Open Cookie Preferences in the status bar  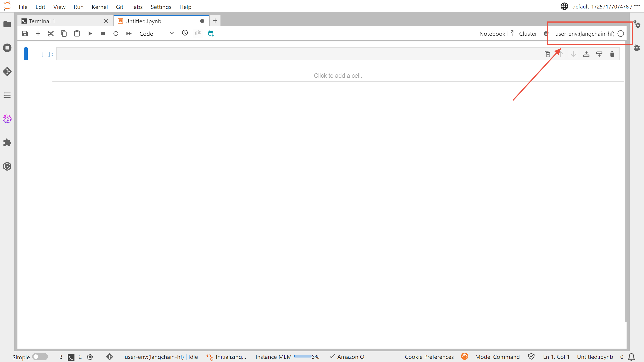(429, 357)
